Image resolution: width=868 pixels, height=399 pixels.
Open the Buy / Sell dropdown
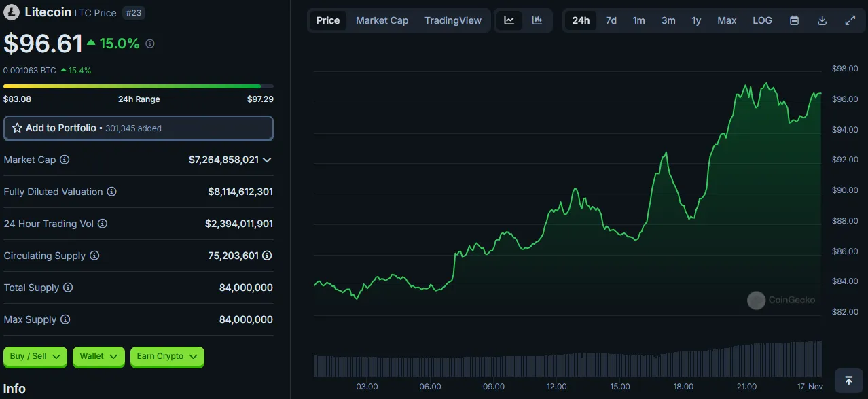(35, 356)
